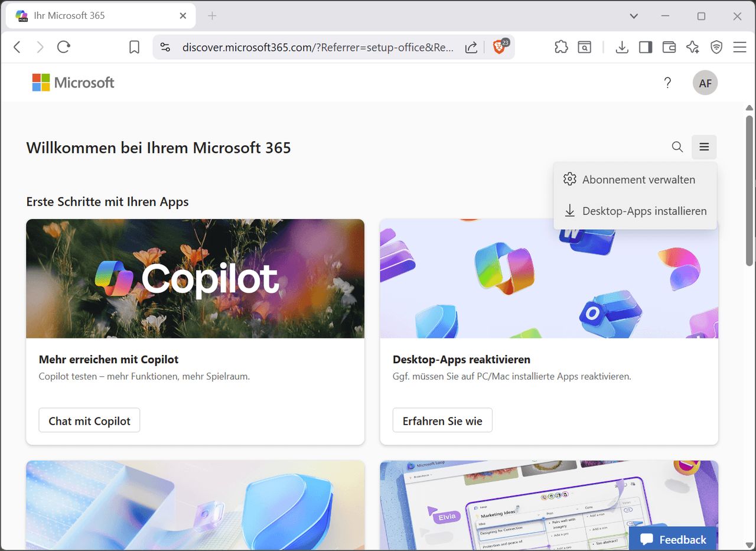Click scrollbar up arrow

(x=750, y=107)
